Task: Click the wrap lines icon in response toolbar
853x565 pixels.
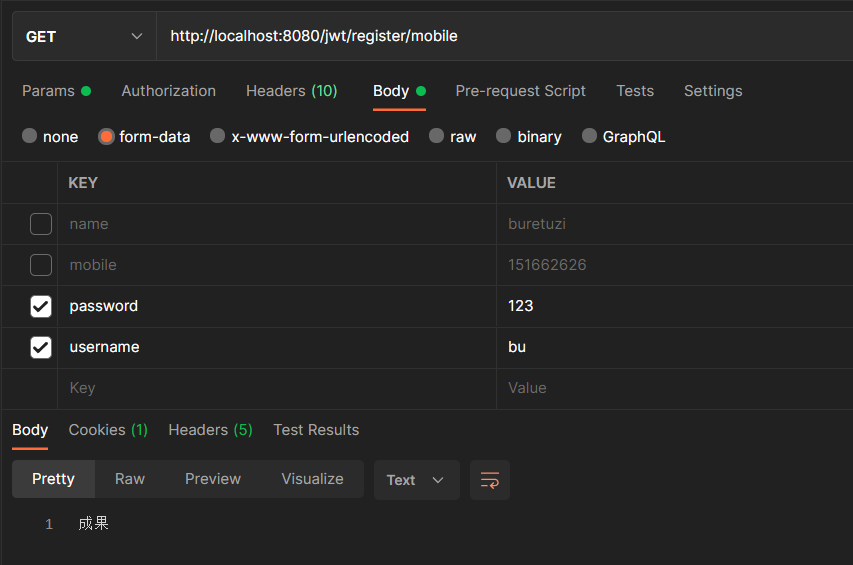Action: 490,480
